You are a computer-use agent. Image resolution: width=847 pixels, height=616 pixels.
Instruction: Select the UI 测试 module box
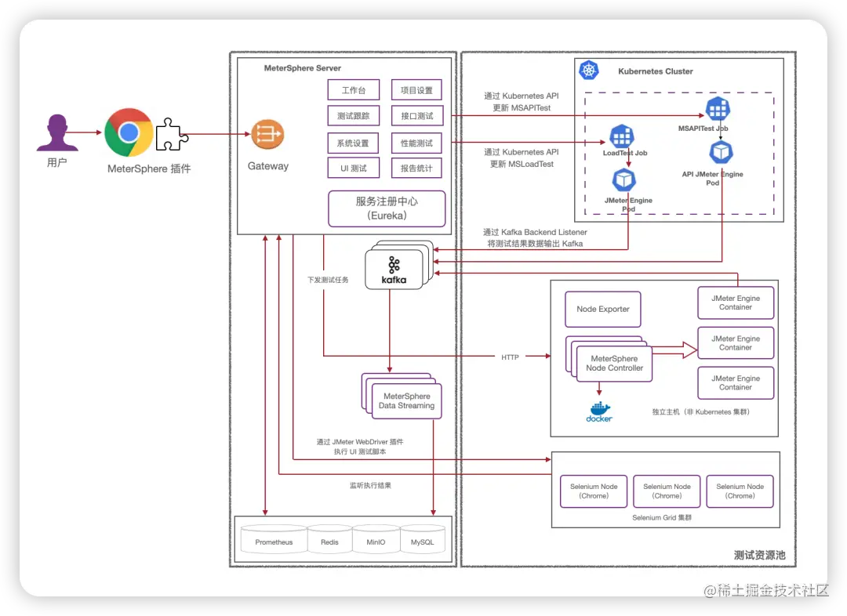coord(353,168)
